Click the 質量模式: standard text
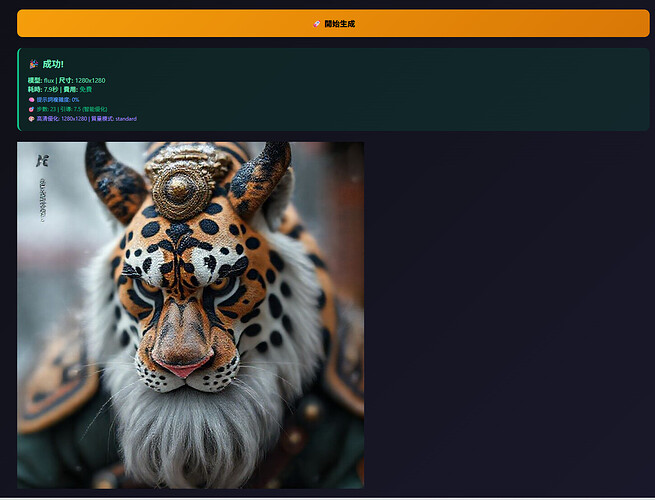Image resolution: width=655 pixels, height=500 pixels. coord(114,118)
